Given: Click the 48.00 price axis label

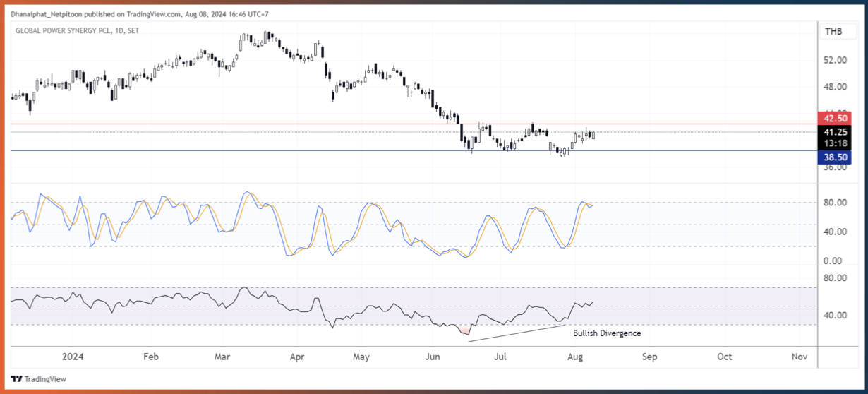Looking at the screenshot, I should [836, 87].
